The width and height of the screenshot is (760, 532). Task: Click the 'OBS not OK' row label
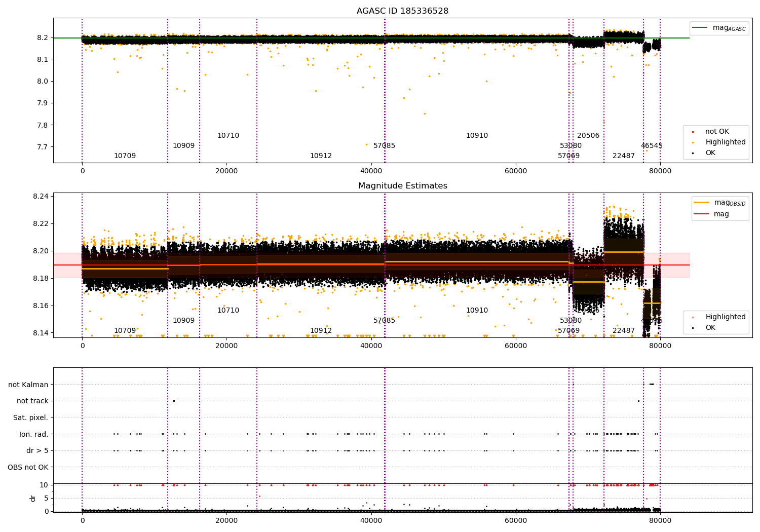coord(28,467)
